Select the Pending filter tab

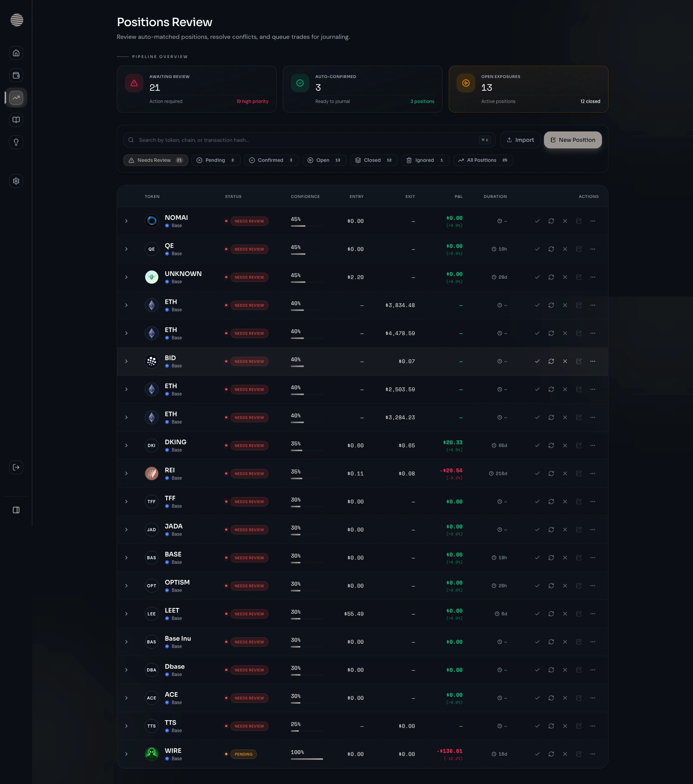tap(216, 160)
